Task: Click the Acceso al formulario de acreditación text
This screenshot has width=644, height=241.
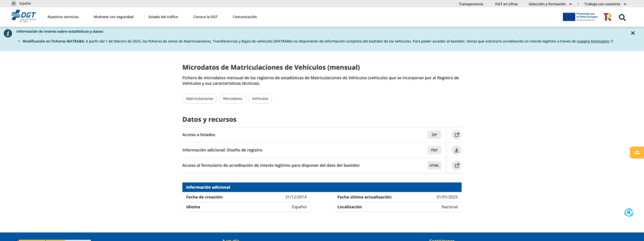Action: click(271, 165)
